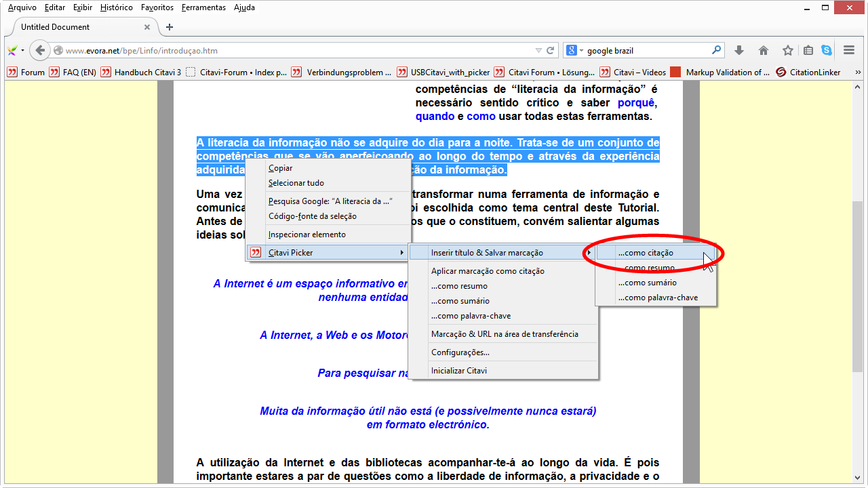The width and height of the screenshot is (868, 488).
Task: Click the Citavi Picker toolbar icon
Action: (12, 50)
